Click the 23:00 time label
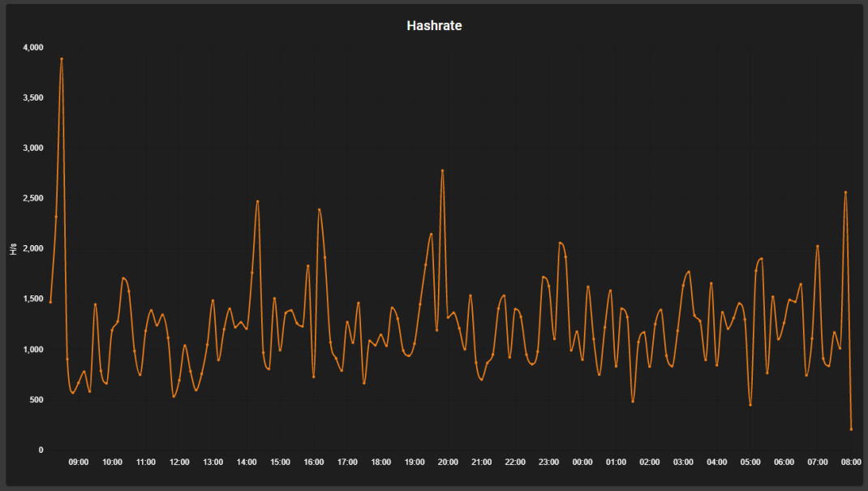Screen dimensions: 868x491 (x=548, y=463)
